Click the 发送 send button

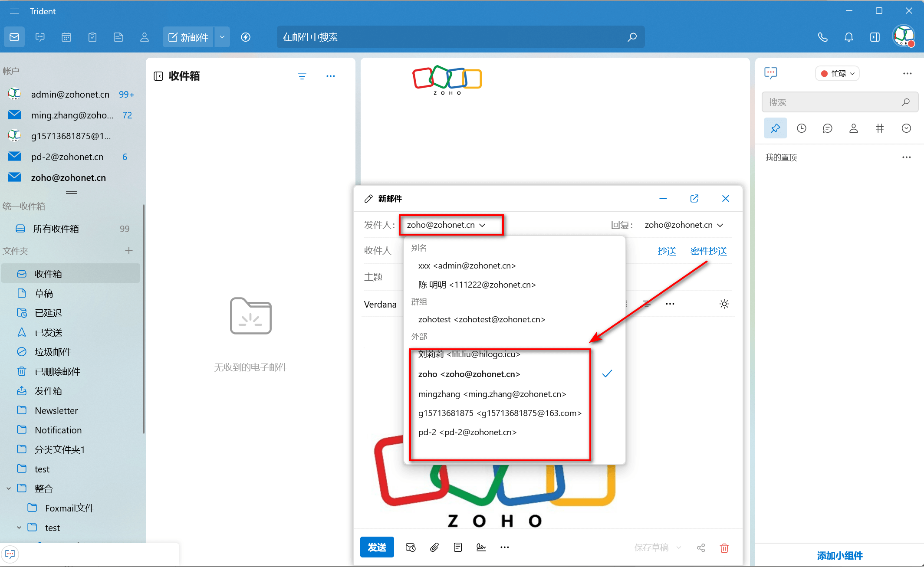377,547
